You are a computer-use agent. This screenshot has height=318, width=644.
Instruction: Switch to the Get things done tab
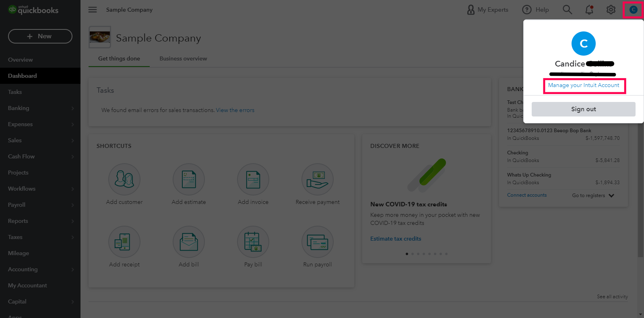[x=119, y=59]
